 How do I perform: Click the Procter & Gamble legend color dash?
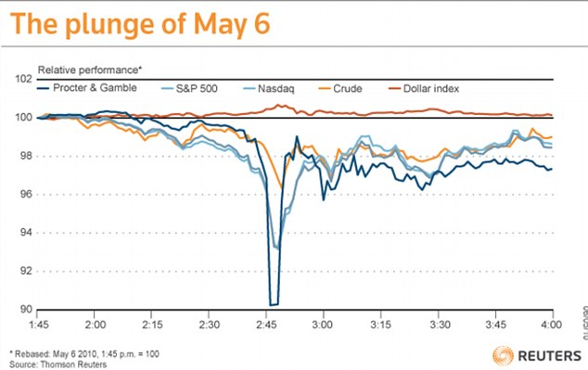point(43,88)
